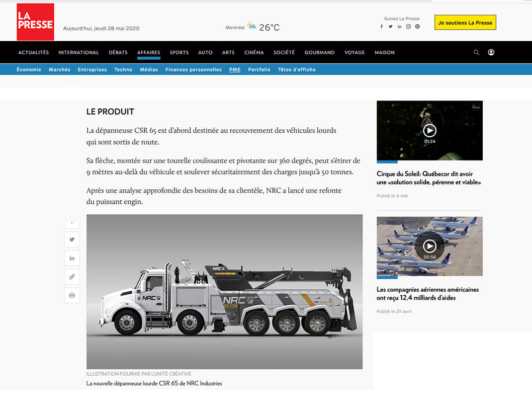
Task: Go to Têtes d'affiche subsection
Action: click(x=297, y=70)
